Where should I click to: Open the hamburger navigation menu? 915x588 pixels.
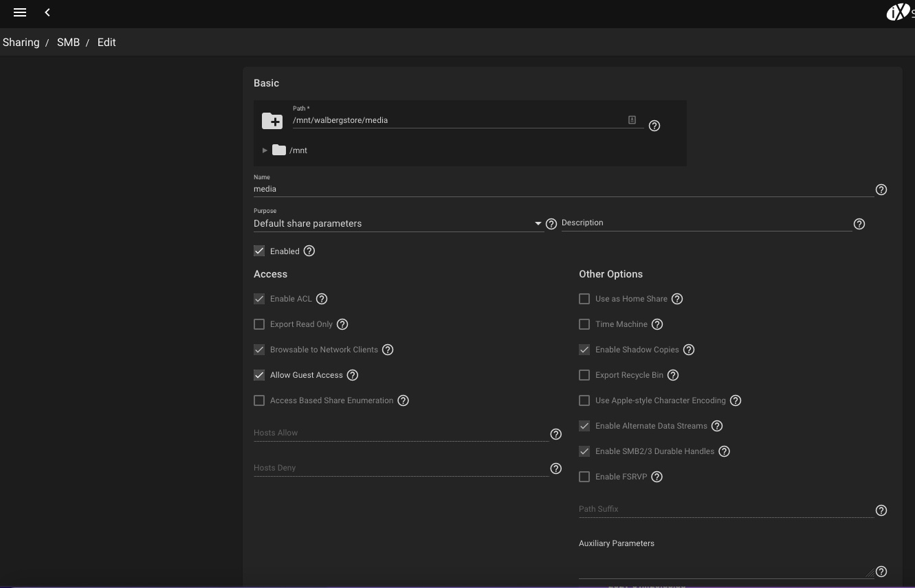point(20,12)
